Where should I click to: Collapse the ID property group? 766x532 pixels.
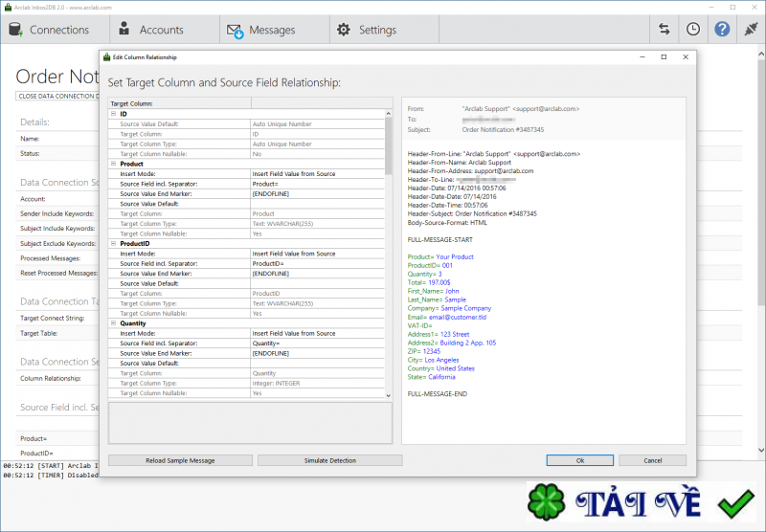113,114
